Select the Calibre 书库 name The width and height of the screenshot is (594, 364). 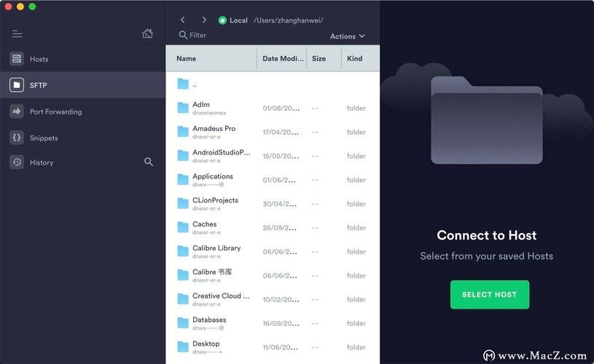coord(212,272)
